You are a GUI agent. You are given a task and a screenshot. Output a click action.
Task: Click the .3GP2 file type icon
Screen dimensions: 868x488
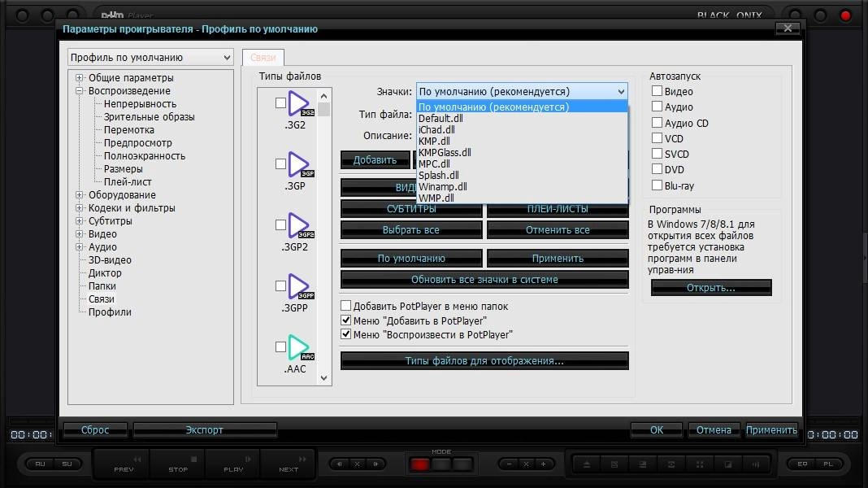coord(301,226)
